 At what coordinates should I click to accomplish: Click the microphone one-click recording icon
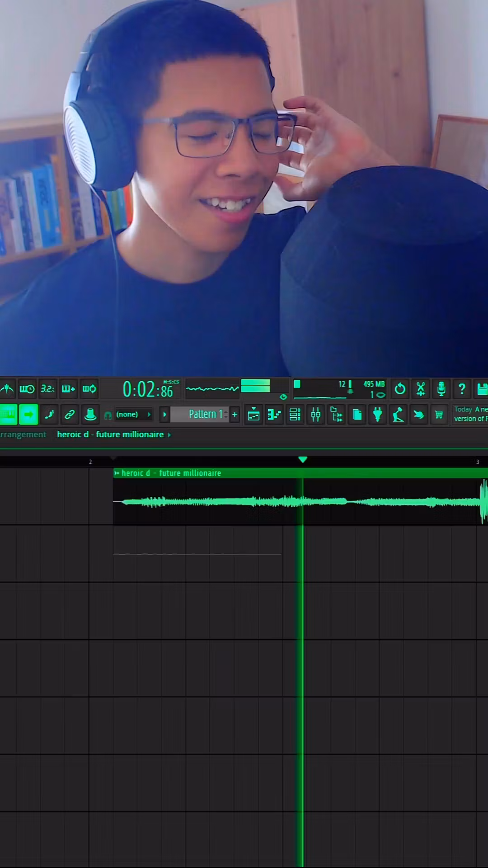[x=441, y=389]
